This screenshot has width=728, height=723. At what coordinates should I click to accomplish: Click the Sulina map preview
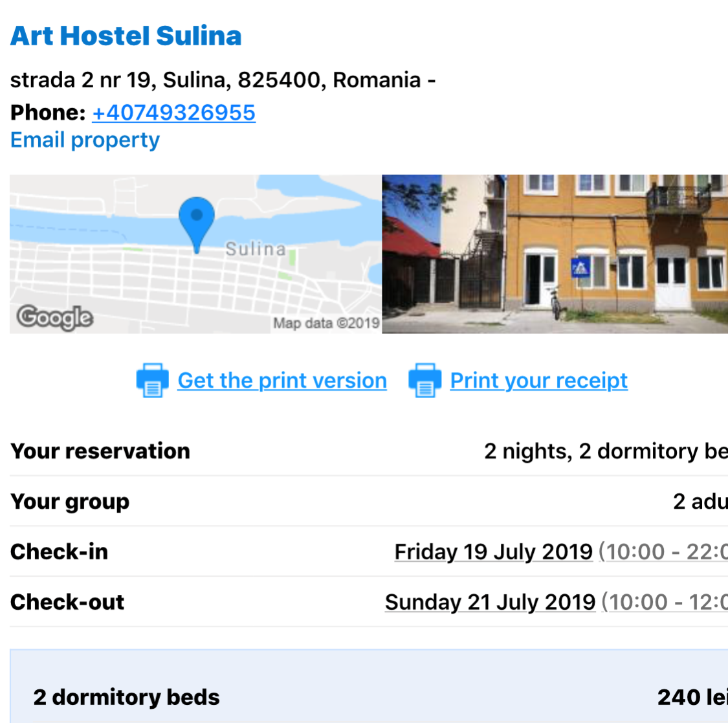tap(195, 254)
